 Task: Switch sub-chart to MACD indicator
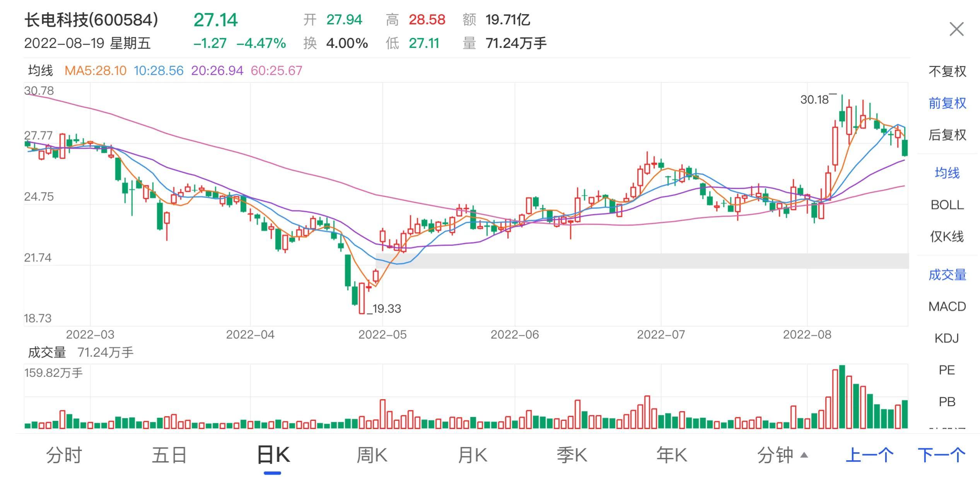tap(947, 306)
